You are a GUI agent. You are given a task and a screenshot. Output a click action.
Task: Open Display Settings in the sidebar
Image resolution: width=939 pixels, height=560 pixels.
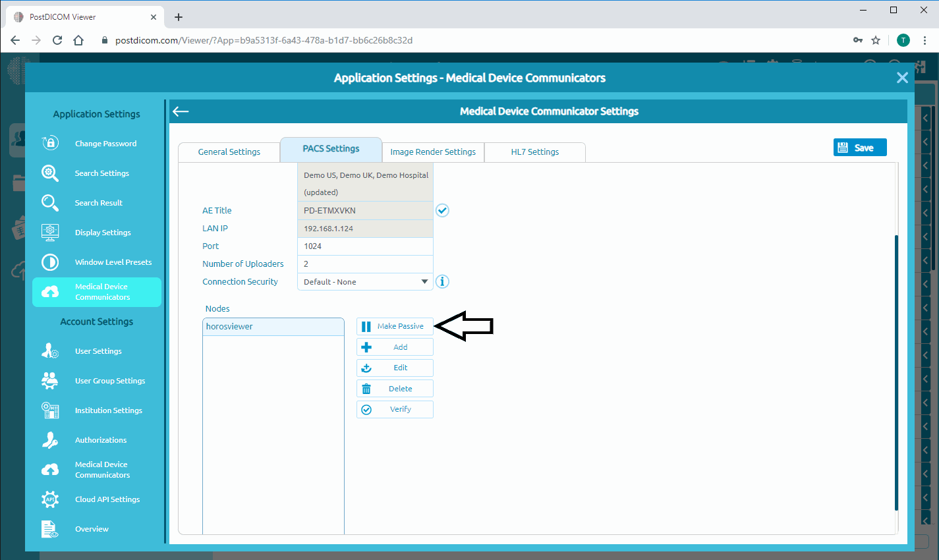tap(103, 233)
